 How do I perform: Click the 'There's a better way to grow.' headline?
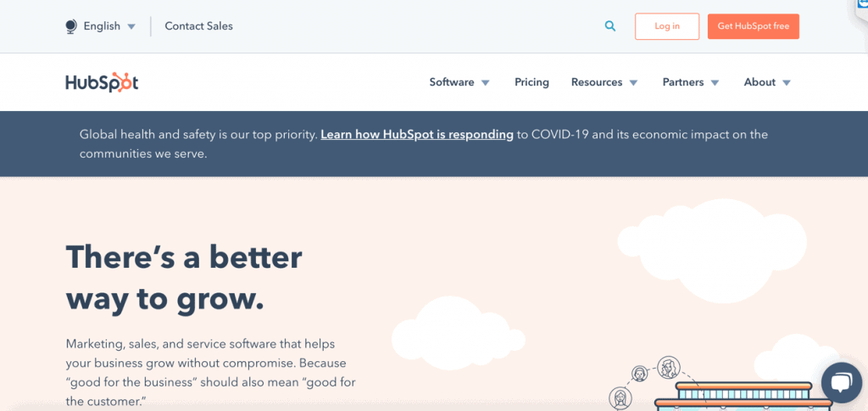pyautogui.click(x=184, y=278)
